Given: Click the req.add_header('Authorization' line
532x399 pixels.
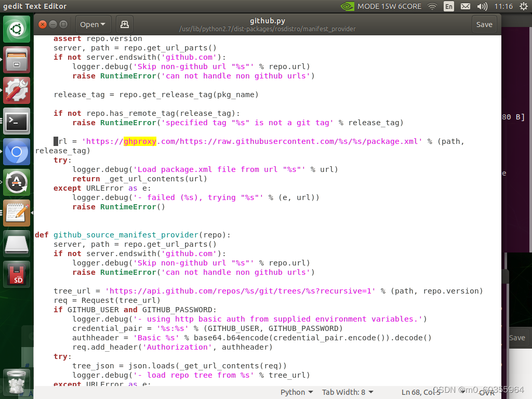Looking at the screenshot, I should click(172, 347).
